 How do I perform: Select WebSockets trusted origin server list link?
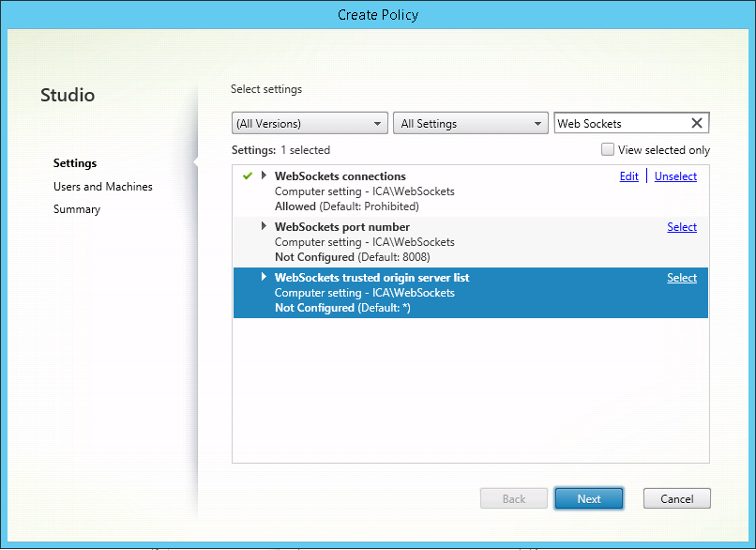pyautogui.click(x=682, y=278)
